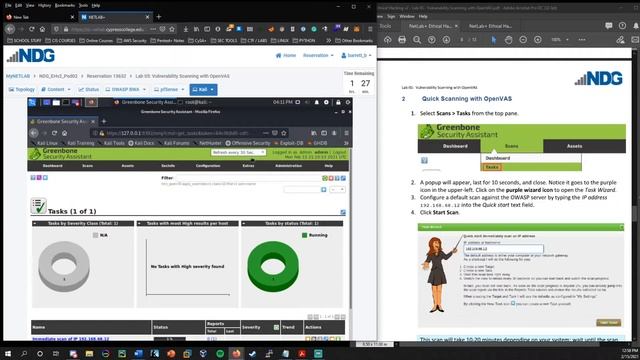Go home in the Kali Firefox browser
Screen dimensions: 640x360
[64, 133]
